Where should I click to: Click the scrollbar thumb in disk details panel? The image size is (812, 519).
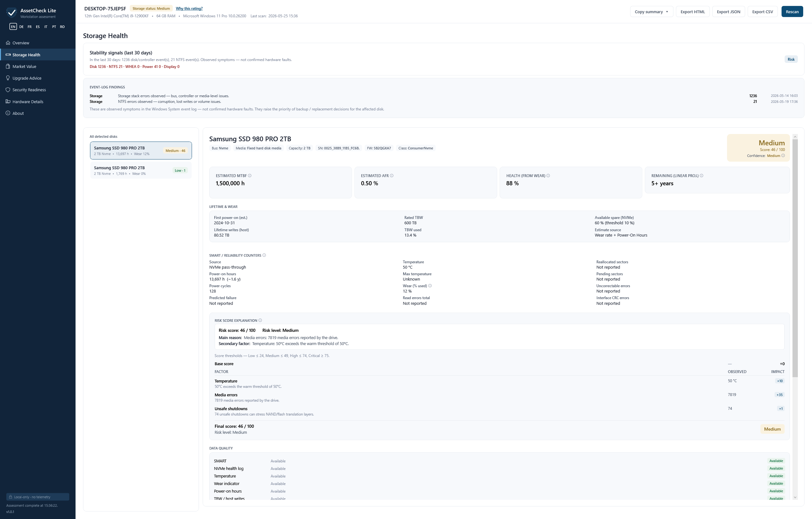[x=795, y=258]
